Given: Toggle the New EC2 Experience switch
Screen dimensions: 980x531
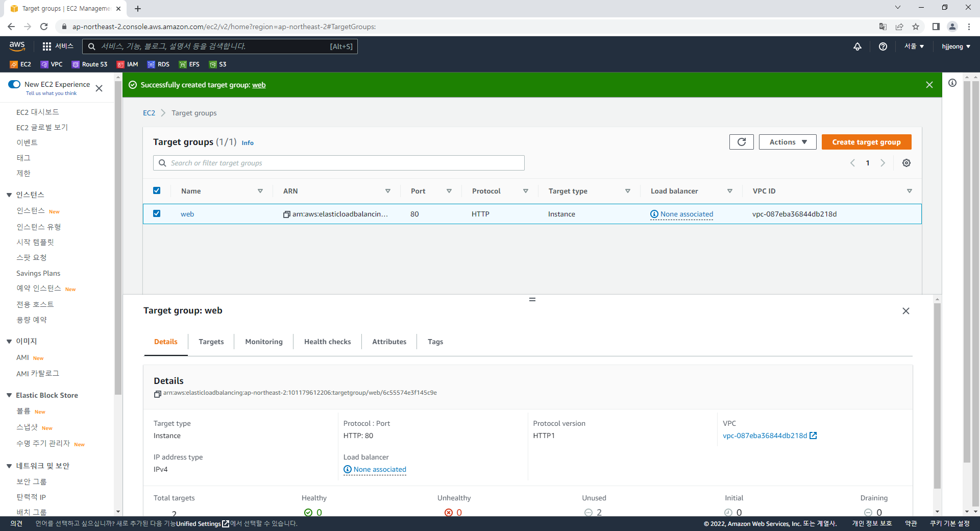Looking at the screenshot, I should point(14,84).
